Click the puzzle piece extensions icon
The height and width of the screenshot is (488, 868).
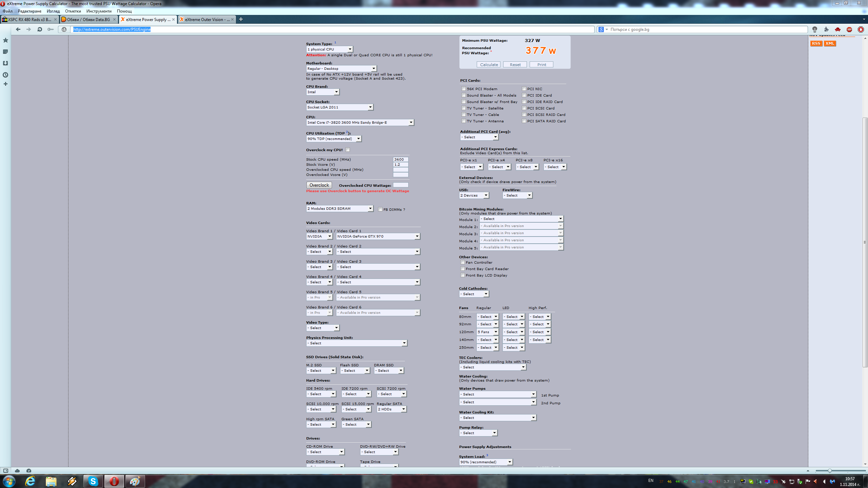click(x=826, y=29)
